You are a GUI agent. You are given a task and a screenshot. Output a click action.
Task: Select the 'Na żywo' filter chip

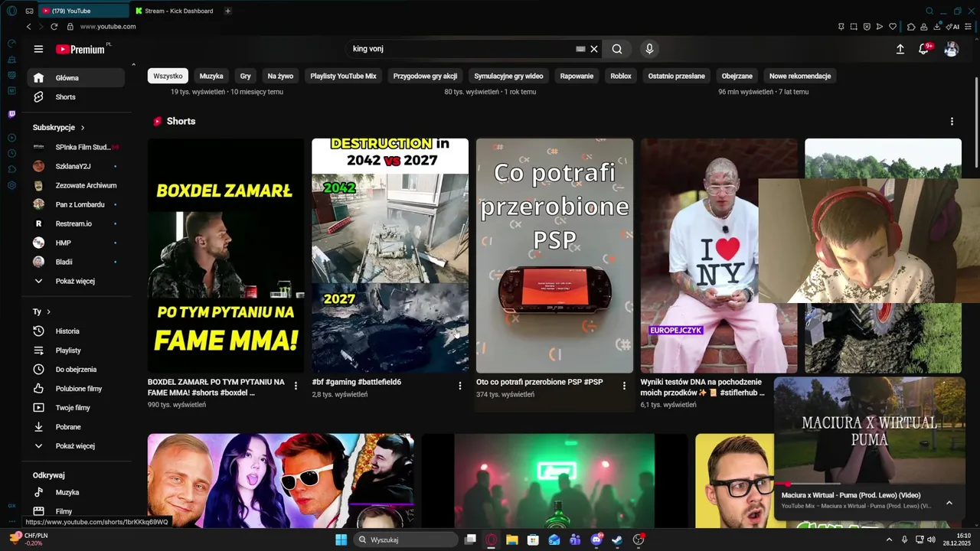[280, 76]
